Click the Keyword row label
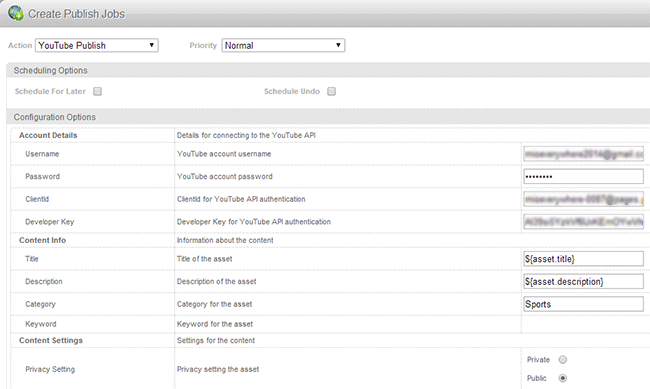Viewport: 650px width, 389px height. (41, 324)
